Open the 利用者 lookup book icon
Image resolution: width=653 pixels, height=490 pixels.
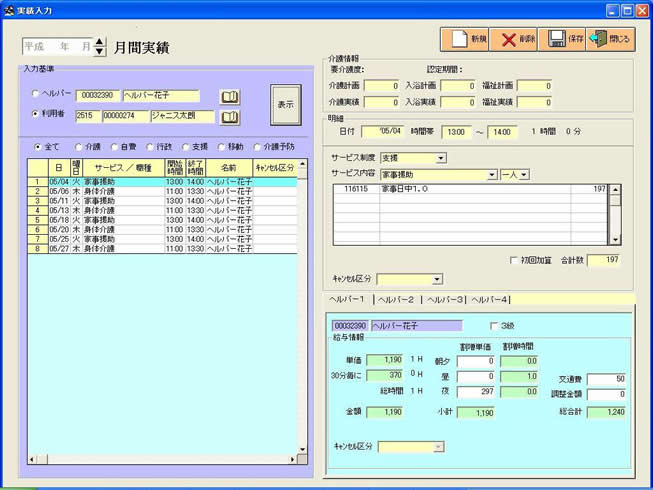pos(230,117)
